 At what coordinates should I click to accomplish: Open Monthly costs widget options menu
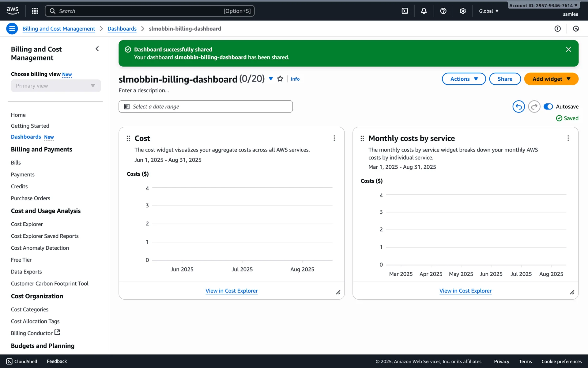point(568,138)
